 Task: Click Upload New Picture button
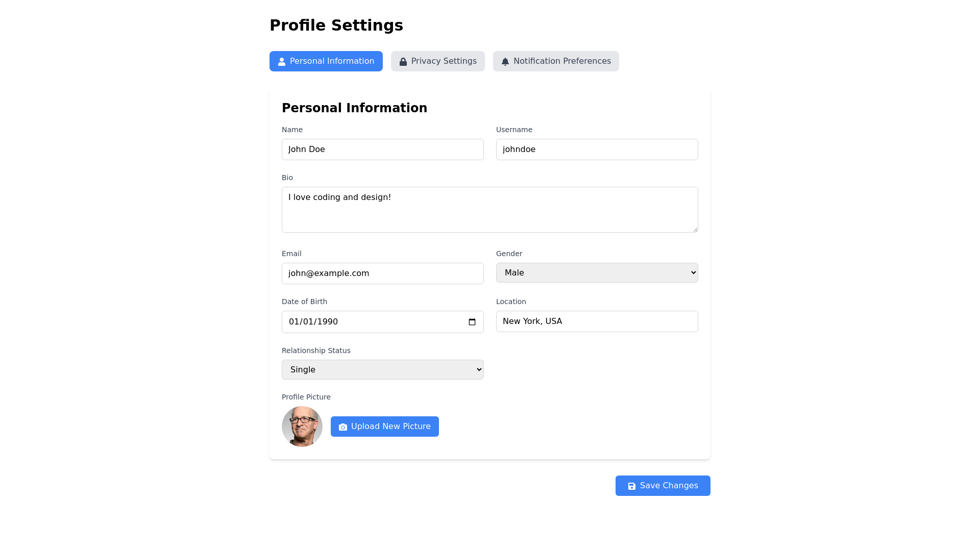point(384,427)
